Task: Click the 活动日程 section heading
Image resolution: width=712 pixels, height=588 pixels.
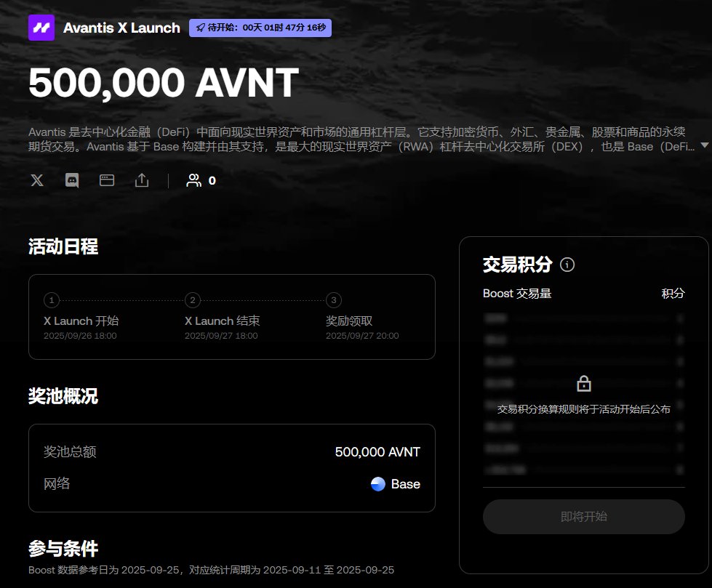Action: (x=63, y=246)
